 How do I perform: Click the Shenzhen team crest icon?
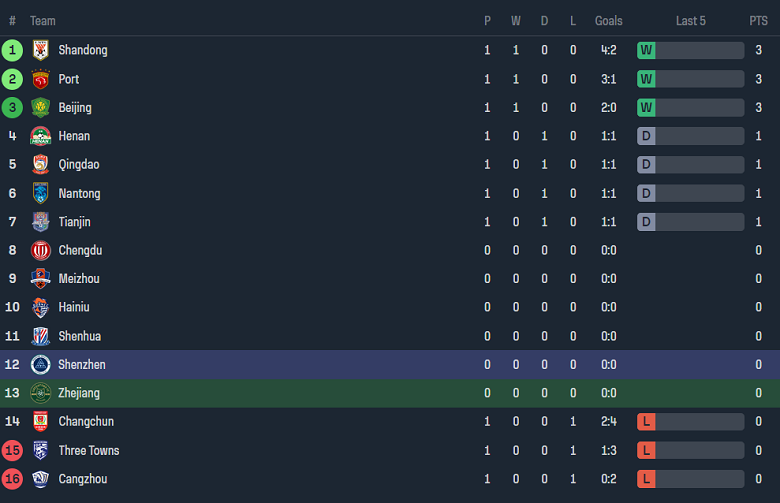(40, 365)
